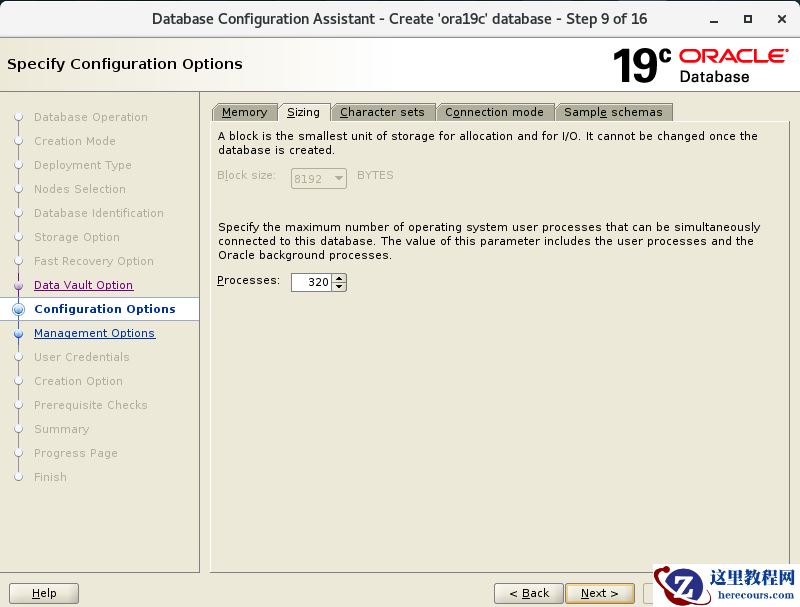
Task: Click the Prerequisite Checks step
Action: point(91,405)
